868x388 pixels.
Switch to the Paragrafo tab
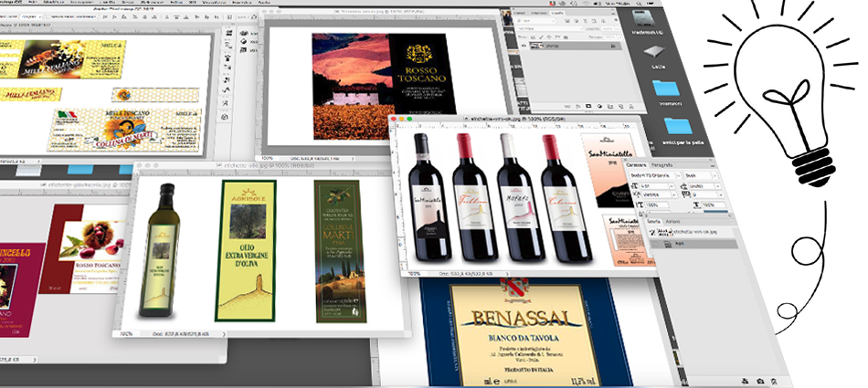tap(662, 165)
